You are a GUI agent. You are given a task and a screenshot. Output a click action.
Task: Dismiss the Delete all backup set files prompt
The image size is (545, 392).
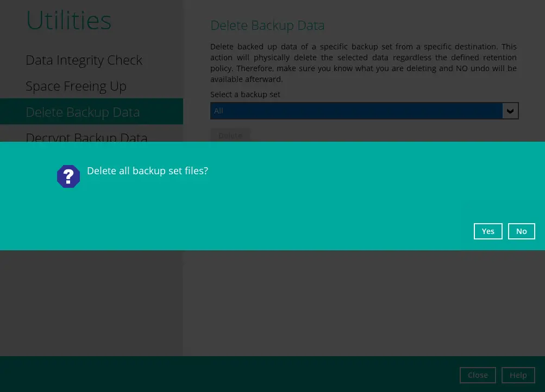pos(521,231)
